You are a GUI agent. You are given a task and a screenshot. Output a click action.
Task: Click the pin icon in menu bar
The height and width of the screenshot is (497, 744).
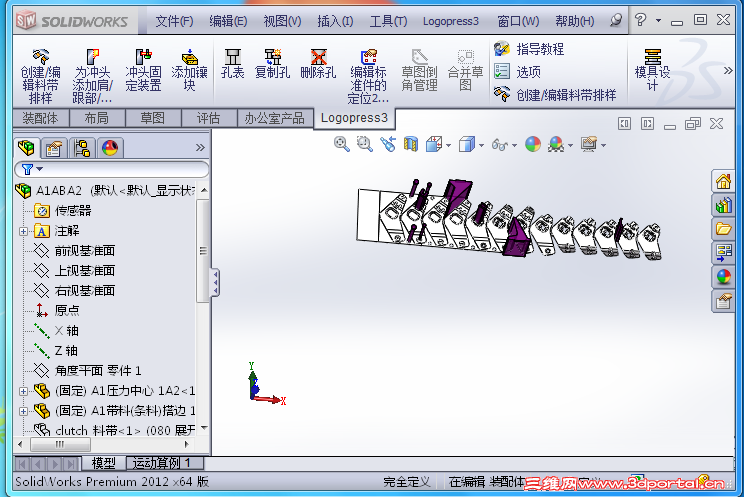click(616, 20)
